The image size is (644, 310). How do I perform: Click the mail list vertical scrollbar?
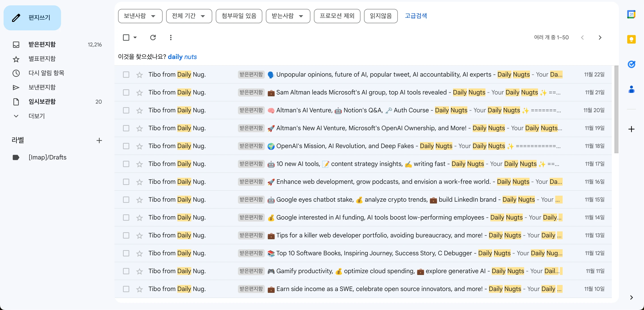[x=616, y=109]
